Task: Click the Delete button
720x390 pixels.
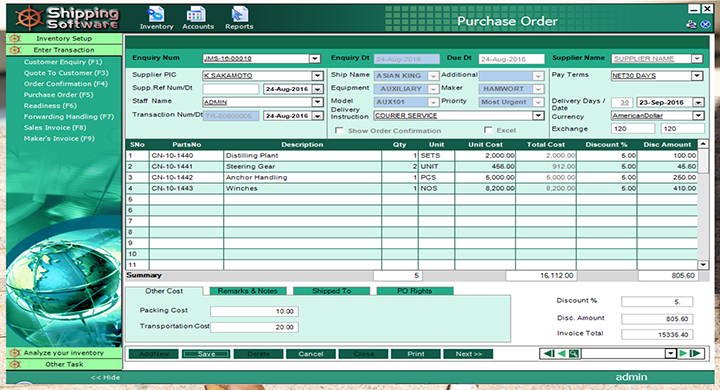Action: 259,354
